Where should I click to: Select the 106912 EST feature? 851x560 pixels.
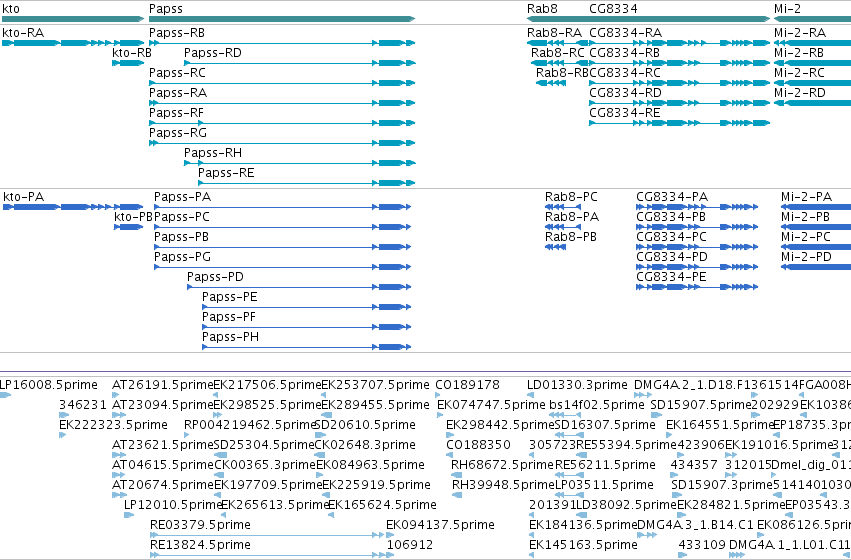[390, 555]
